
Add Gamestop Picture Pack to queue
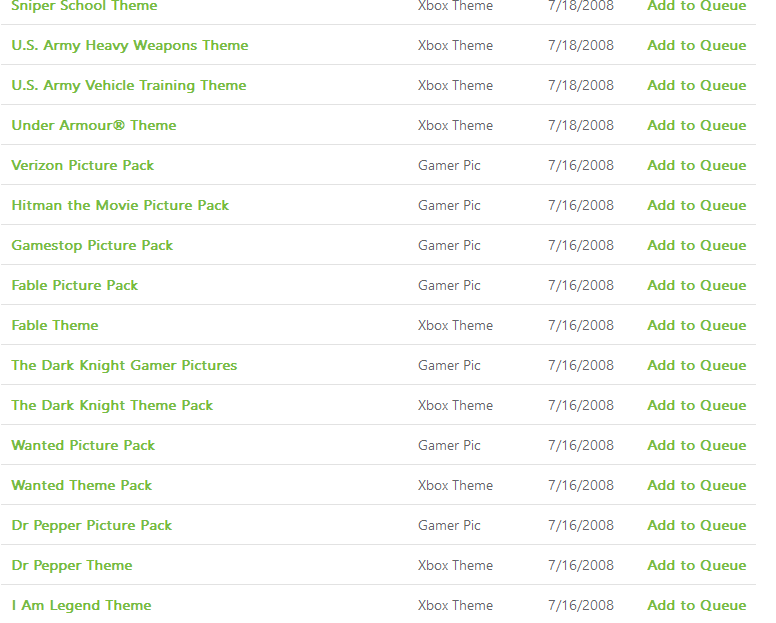pyautogui.click(x=697, y=245)
